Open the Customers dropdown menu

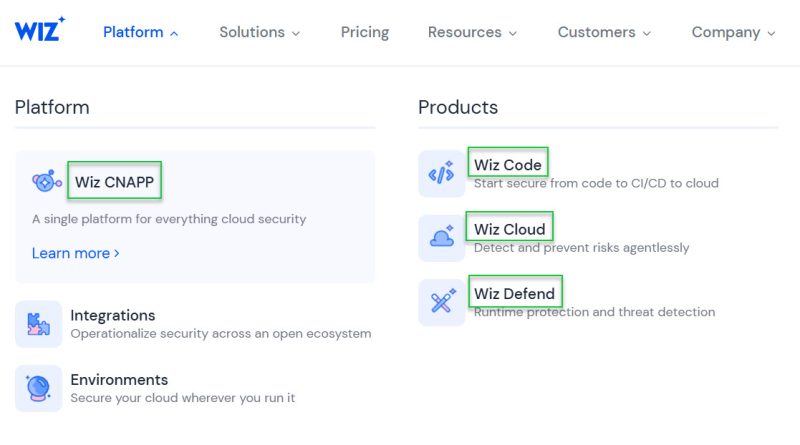pos(604,32)
